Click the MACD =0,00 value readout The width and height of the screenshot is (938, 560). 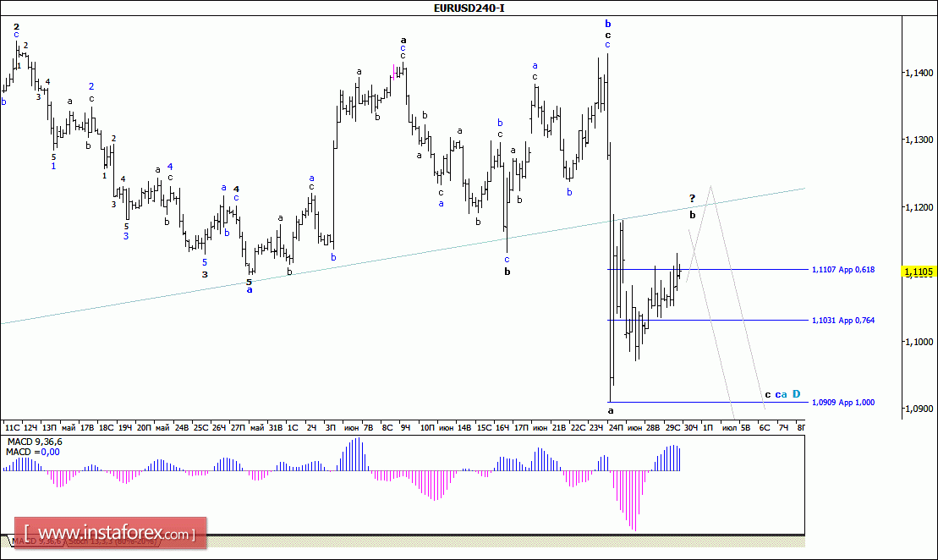33,453
